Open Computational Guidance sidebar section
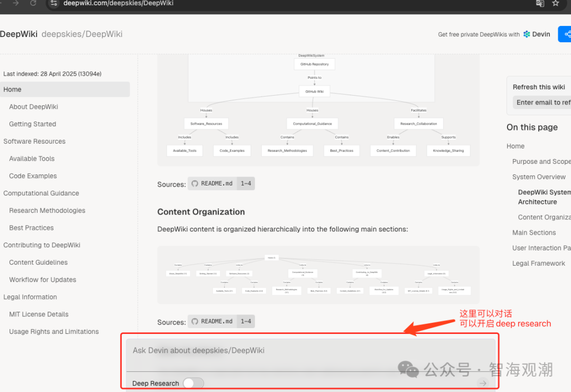Image resolution: width=571 pixels, height=392 pixels. point(41,193)
